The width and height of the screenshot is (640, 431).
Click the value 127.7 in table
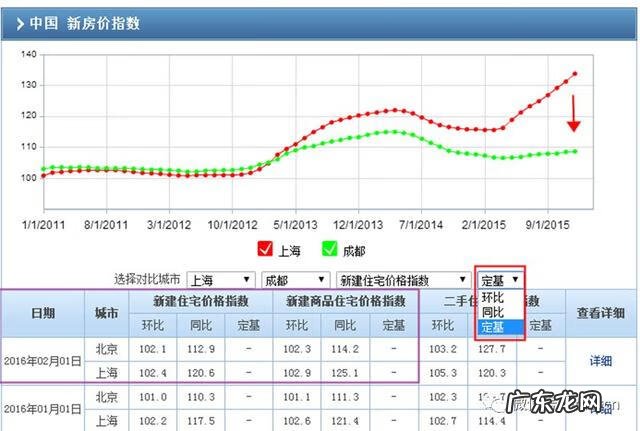tap(492, 349)
